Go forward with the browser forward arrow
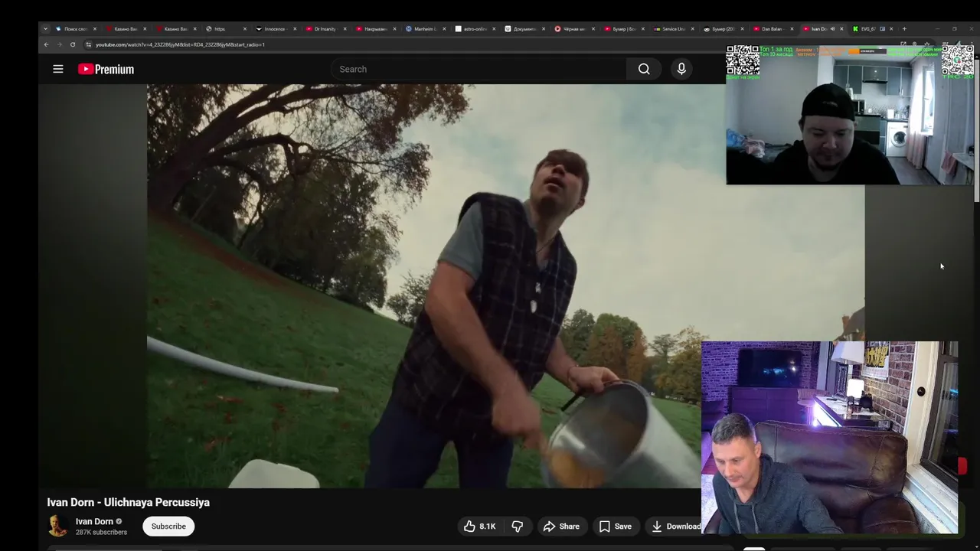This screenshot has width=980, height=551. 60,44
